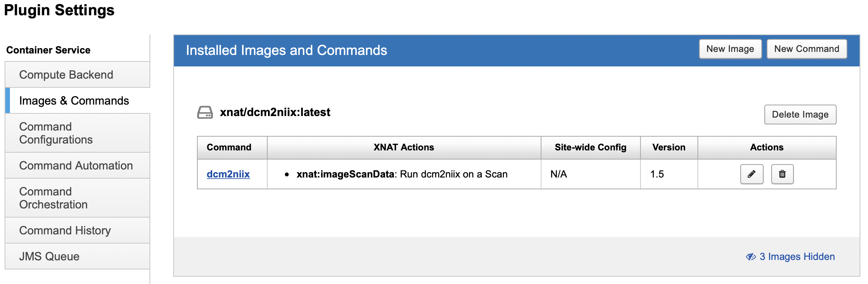The height and width of the screenshot is (284, 868).
Task: Click the XNAT Actions column header
Action: coord(403,147)
